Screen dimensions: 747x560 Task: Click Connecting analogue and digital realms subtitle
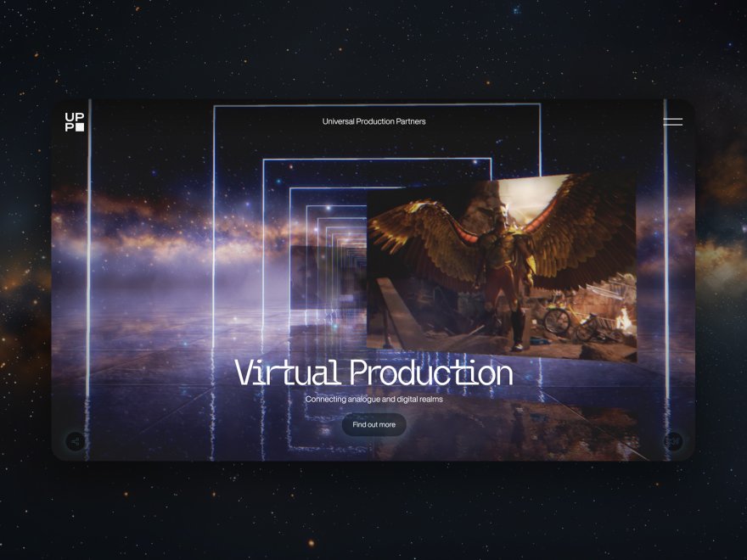[x=374, y=399]
